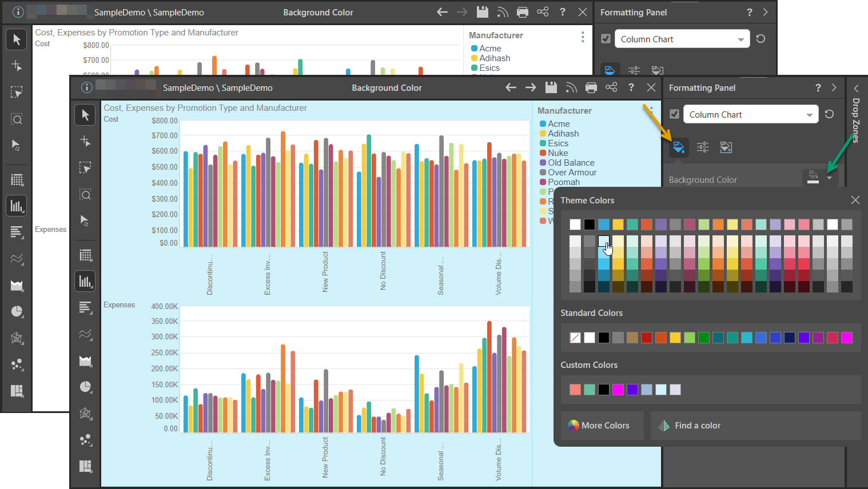Open the sliders settings tab in front Formatting Panel
868x489 pixels.
[x=703, y=147]
